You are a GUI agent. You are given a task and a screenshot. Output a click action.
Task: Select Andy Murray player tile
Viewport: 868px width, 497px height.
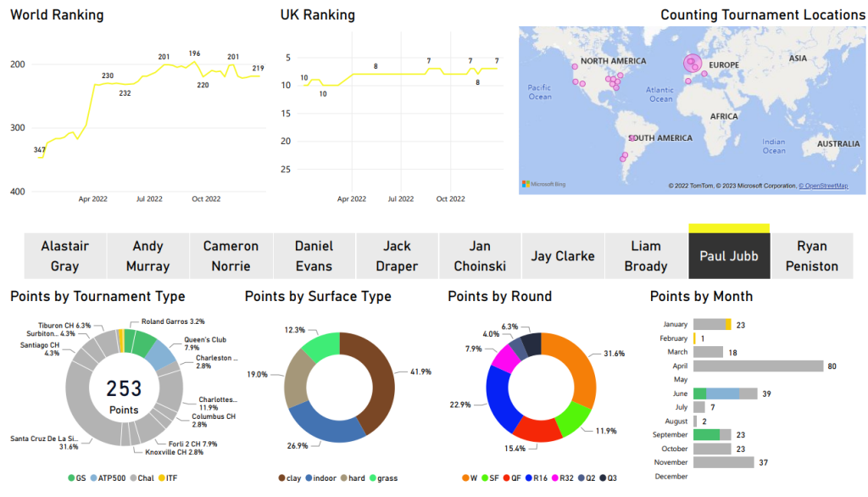(147, 256)
